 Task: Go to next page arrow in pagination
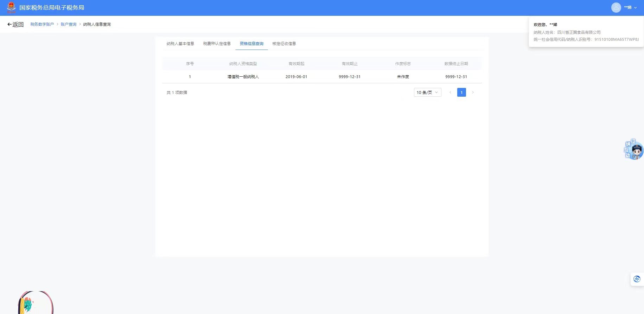[x=473, y=92]
